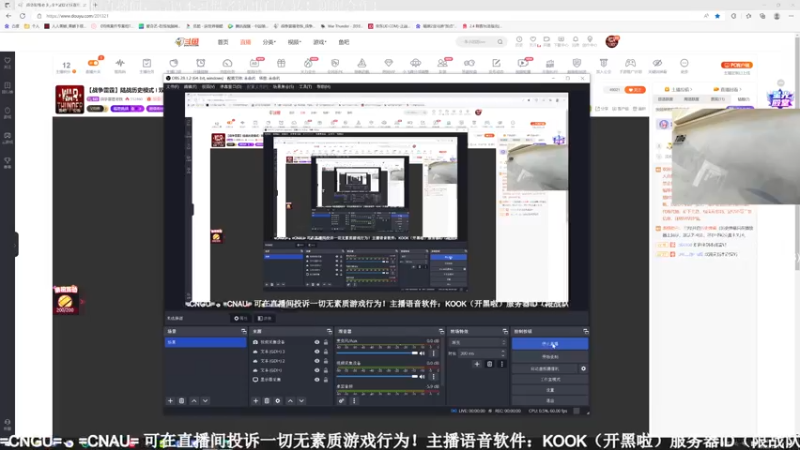Screen dimensions: 800x450
Task: Toggle visibility of 显示器采集 source
Action: pyautogui.click(x=317, y=380)
